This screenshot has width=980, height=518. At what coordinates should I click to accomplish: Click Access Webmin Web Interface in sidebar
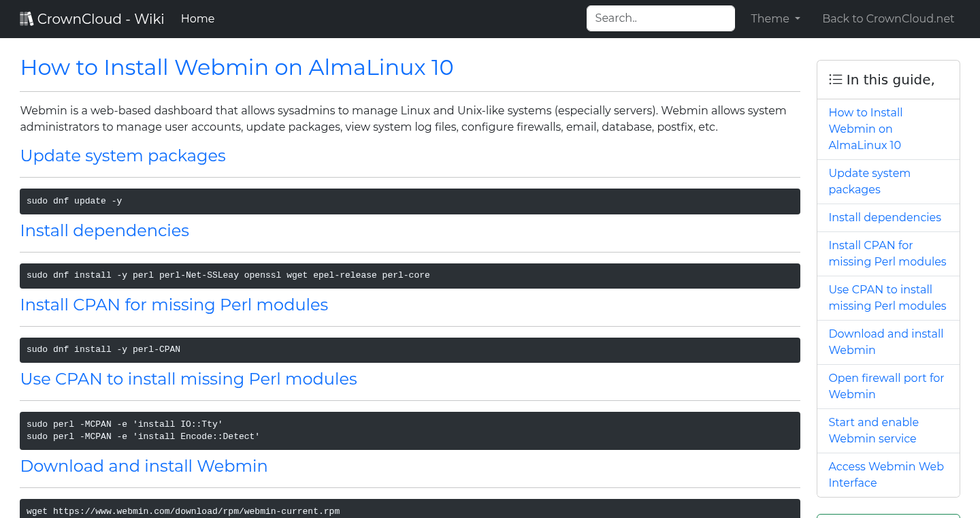(x=886, y=474)
